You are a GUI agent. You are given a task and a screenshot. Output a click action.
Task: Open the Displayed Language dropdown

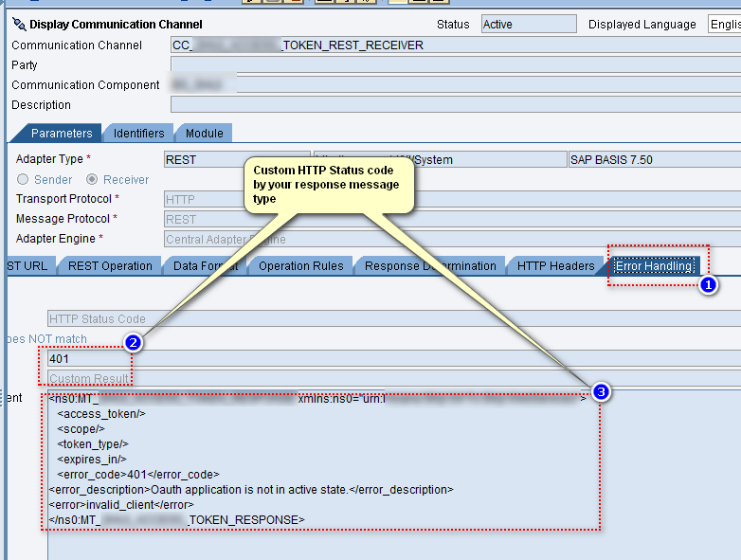723,25
